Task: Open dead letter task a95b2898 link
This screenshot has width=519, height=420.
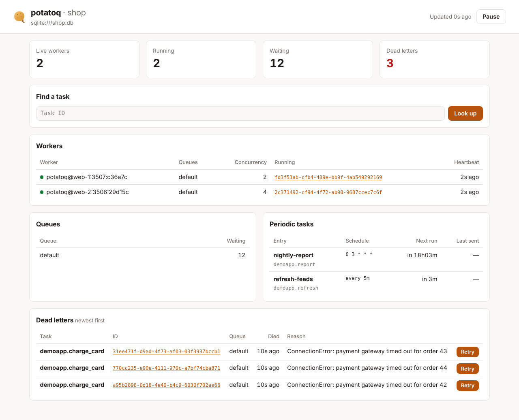Action: coord(167,385)
